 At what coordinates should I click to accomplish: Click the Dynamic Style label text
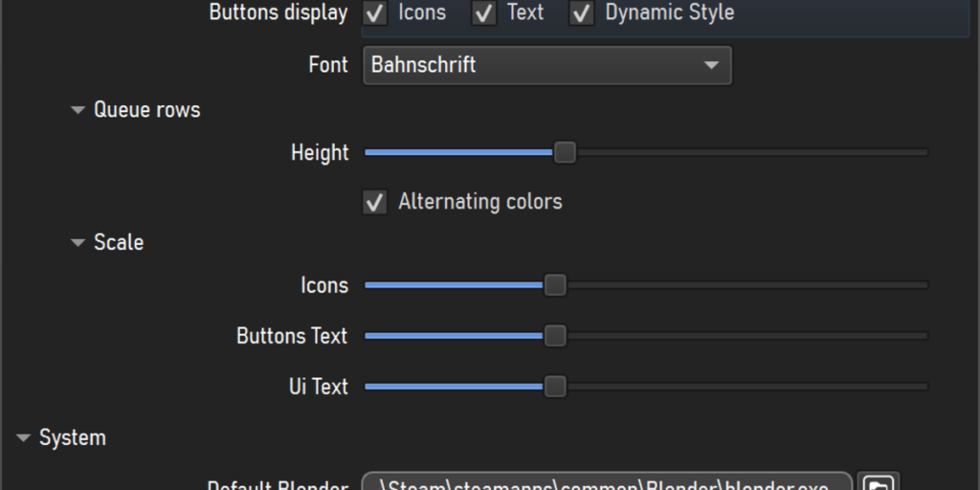[x=669, y=12]
